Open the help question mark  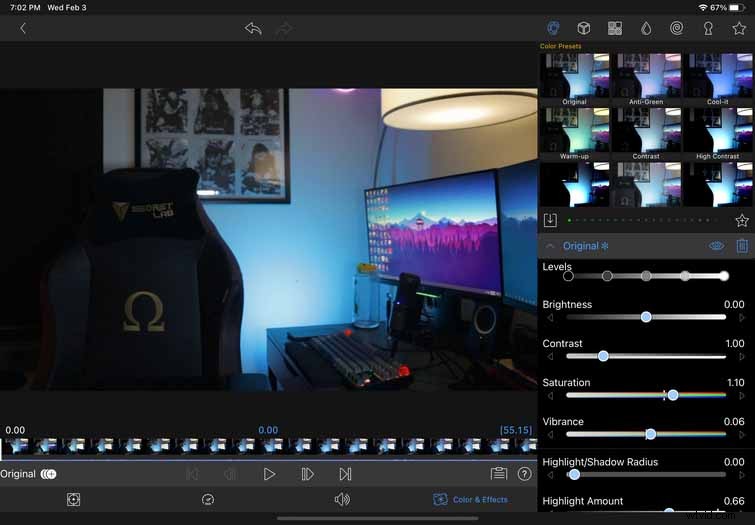pos(524,474)
